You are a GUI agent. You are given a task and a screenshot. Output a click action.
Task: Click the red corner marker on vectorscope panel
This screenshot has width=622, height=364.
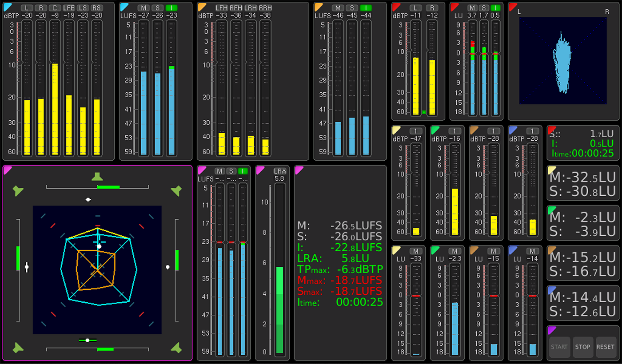pos(513,7)
